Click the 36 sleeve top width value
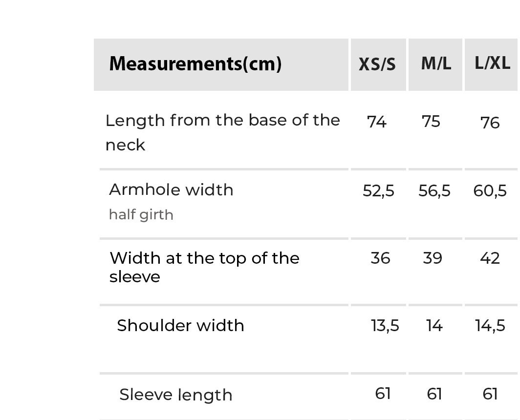520x420 pixels. tap(380, 258)
